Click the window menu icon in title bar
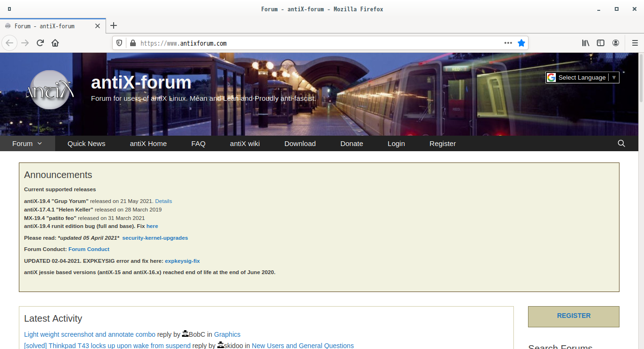 click(9, 9)
